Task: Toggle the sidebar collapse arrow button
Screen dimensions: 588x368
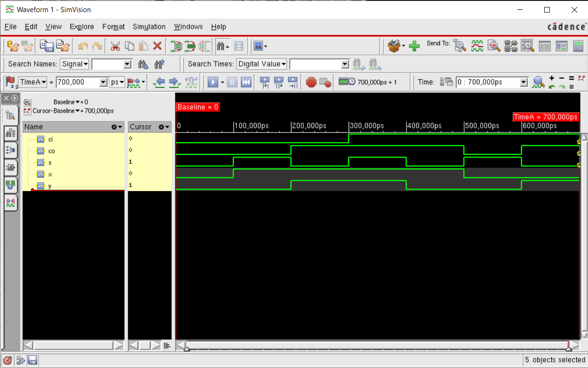Action: point(14,98)
